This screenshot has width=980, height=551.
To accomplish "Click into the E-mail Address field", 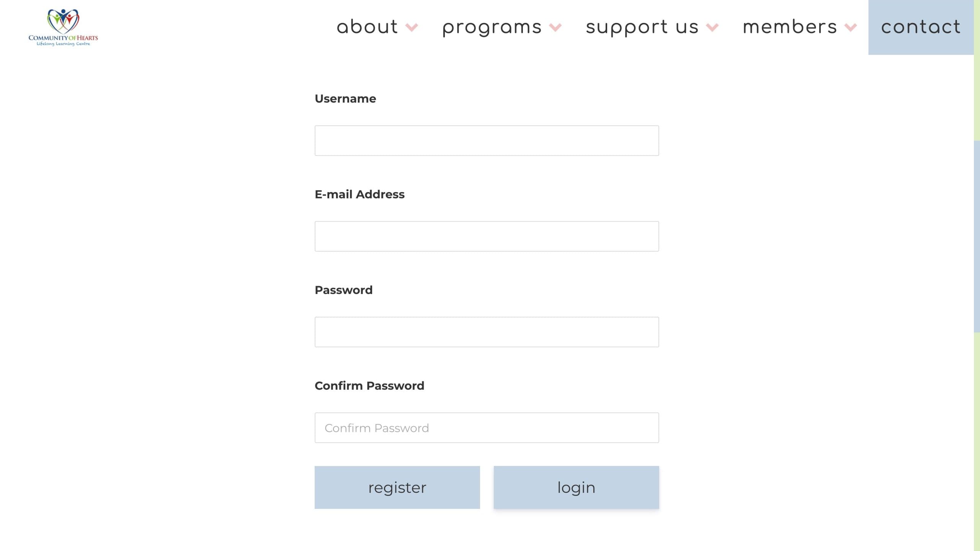I will coord(487,236).
